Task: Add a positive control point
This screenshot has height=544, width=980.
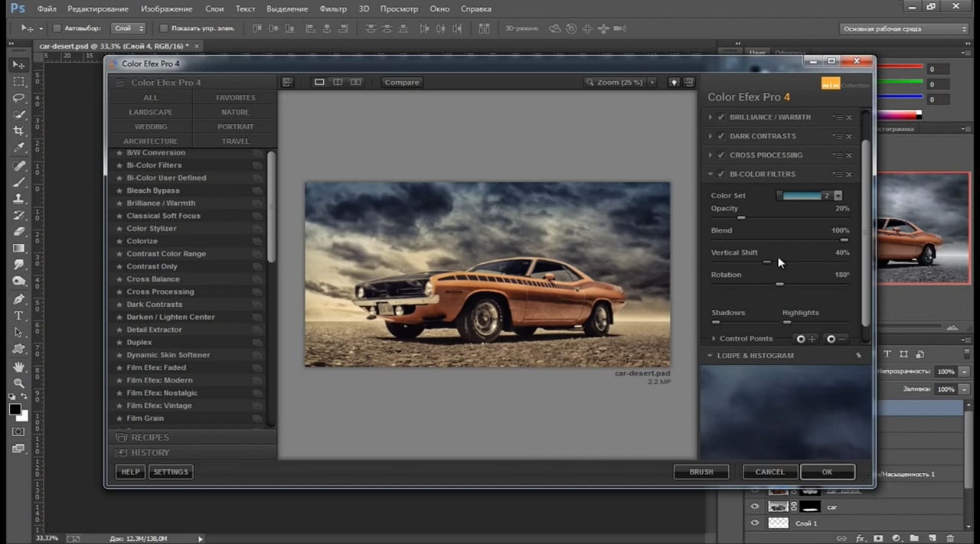Action: (x=805, y=338)
